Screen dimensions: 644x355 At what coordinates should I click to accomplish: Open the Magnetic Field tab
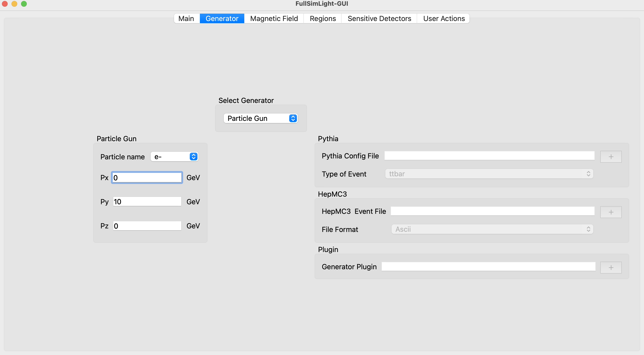[274, 18]
